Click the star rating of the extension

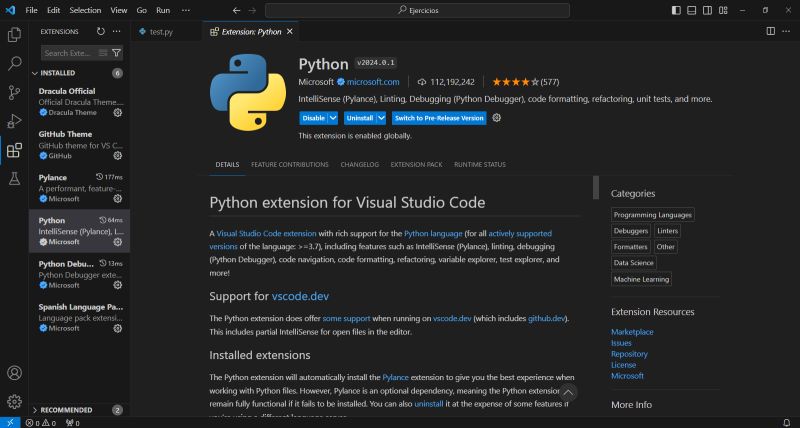click(x=515, y=82)
